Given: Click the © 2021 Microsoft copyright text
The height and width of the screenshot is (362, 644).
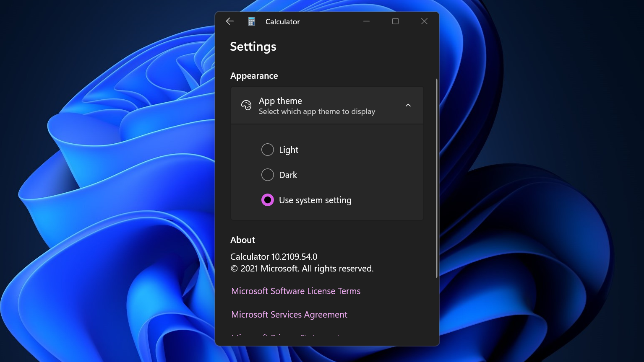Looking at the screenshot, I should 302,269.
